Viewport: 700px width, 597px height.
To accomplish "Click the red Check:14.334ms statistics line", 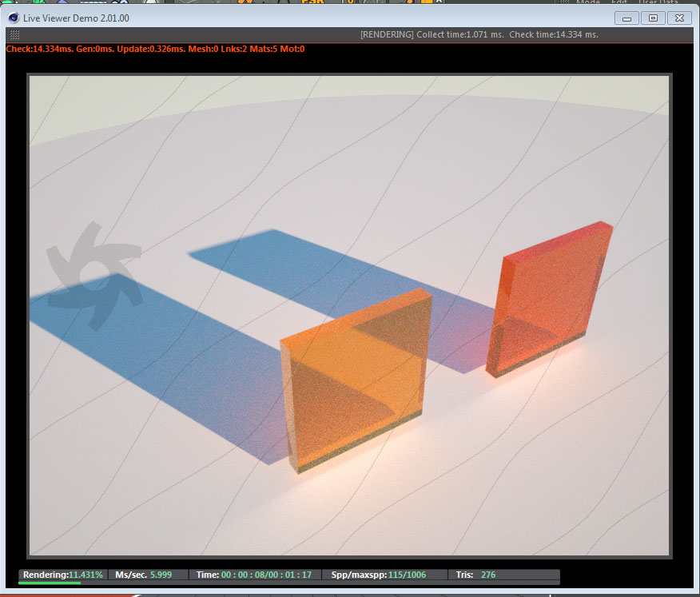I will [155, 49].
